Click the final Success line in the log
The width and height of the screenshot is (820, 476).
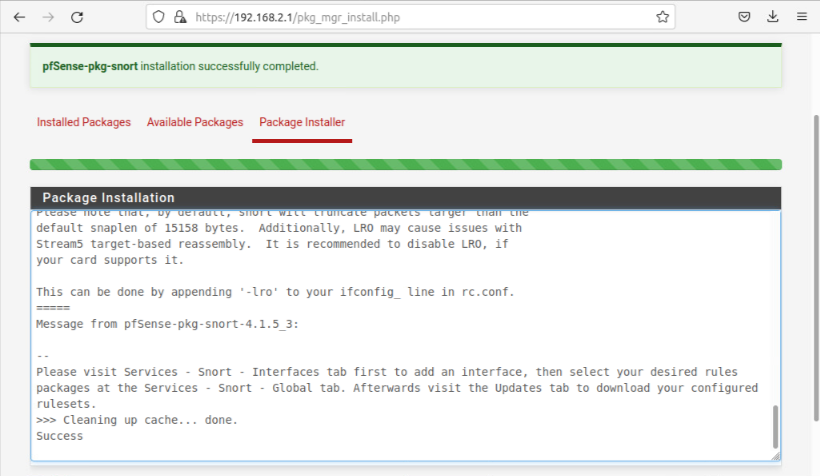tap(60, 436)
